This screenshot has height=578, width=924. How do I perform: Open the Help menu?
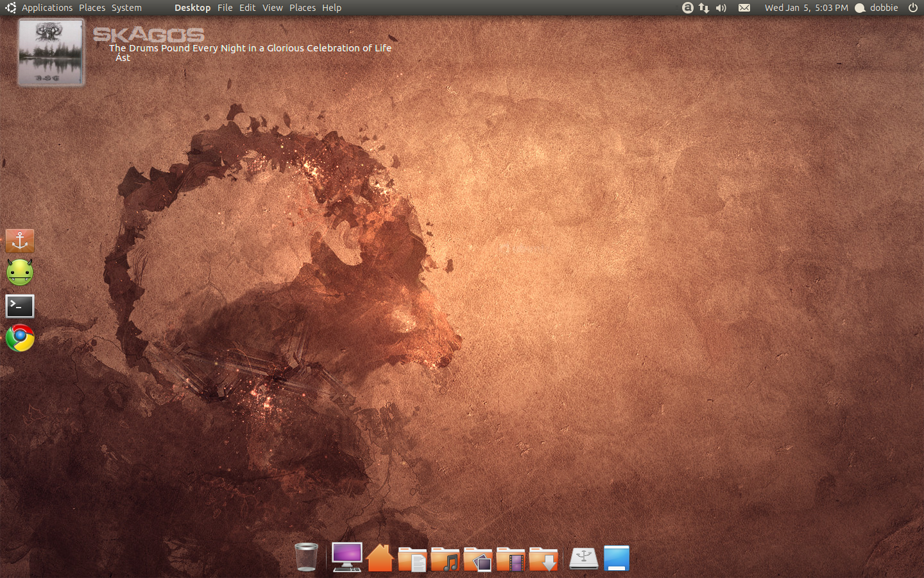(x=332, y=8)
